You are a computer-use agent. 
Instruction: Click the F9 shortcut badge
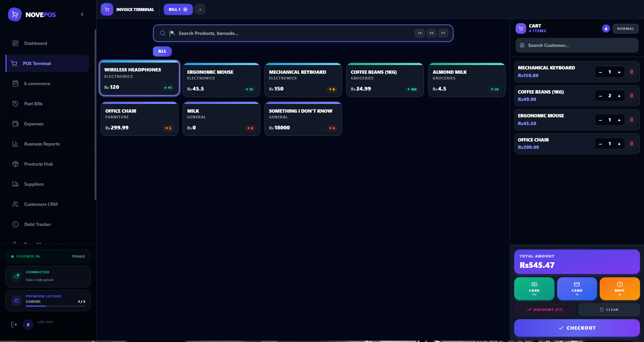[x=431, y=33]
